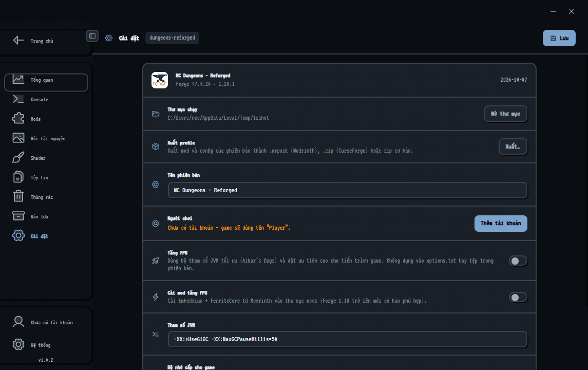This screenshot has height=370, width=588.
Task: Open the Tệp tin files icon
Action: 18,177
